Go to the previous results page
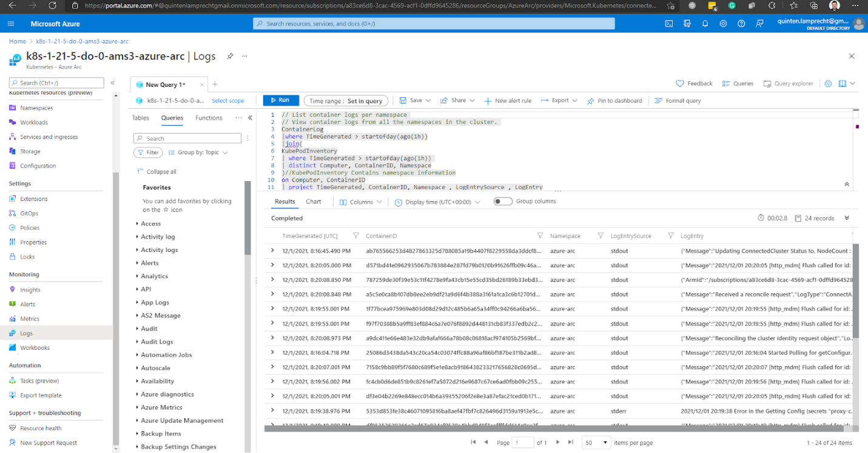This screenshot has height=453, width=868. 485,443
